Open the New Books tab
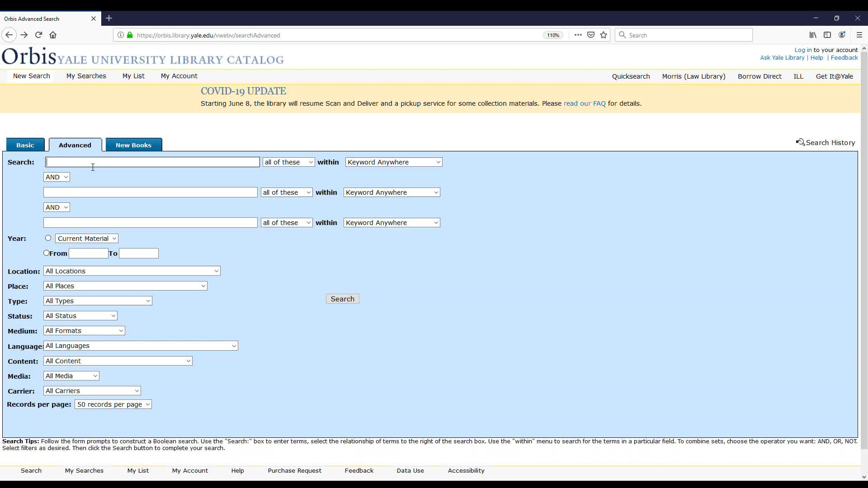The width and height of the screenshot is (868, 488). point(133,145)
